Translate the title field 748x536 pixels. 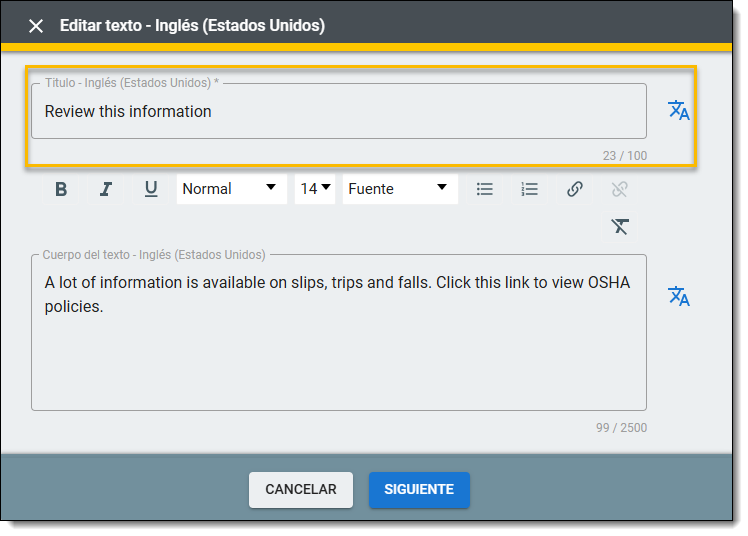pos(679,111)
